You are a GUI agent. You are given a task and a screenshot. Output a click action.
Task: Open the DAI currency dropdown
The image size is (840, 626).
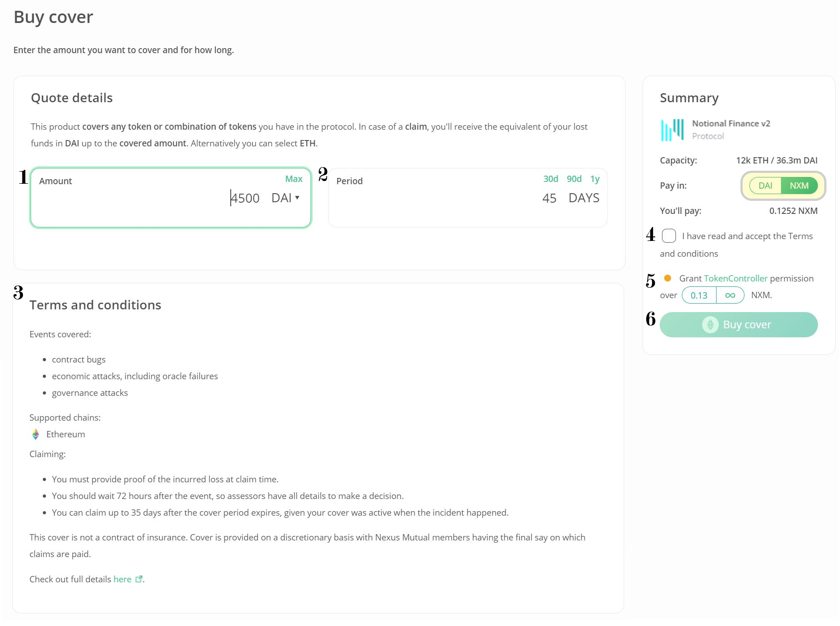click(285, 198)
